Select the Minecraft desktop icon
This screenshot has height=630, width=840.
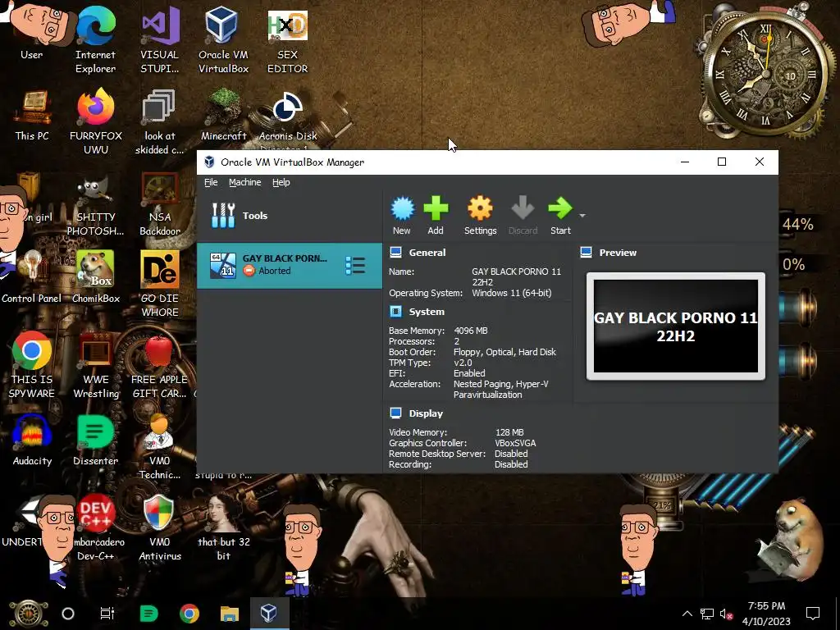coord(223,115)
